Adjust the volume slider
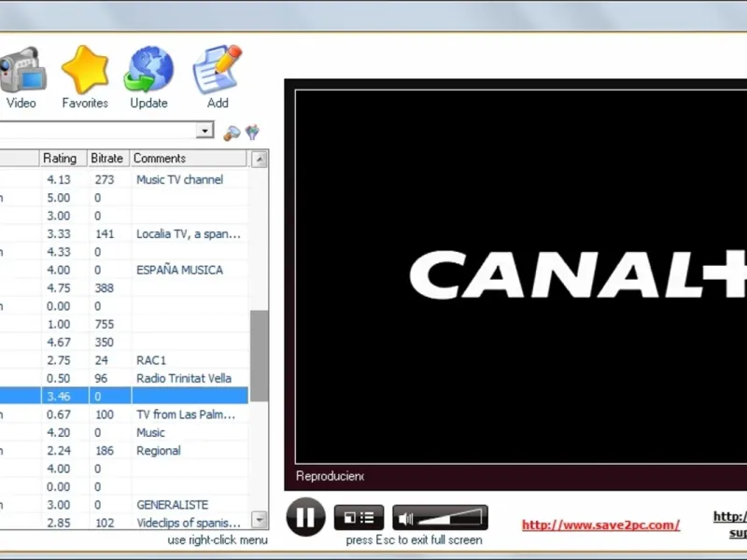This screenshot has height=560, width=747. 449,518
